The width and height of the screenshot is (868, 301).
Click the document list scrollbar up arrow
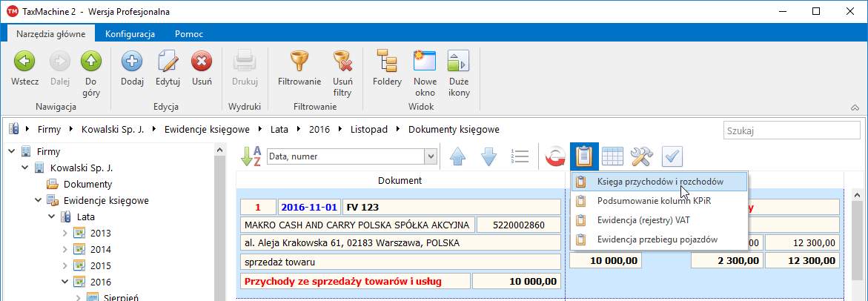(856, 195)
